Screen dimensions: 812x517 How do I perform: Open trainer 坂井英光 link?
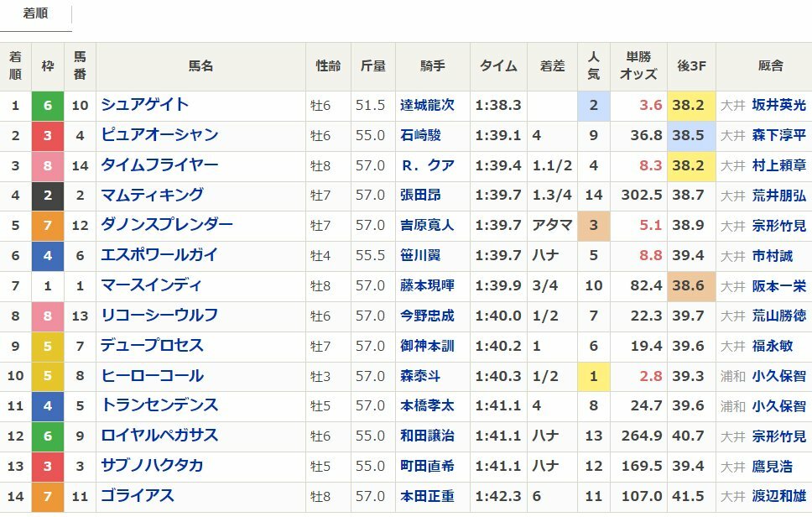click(x=778, y=105)
